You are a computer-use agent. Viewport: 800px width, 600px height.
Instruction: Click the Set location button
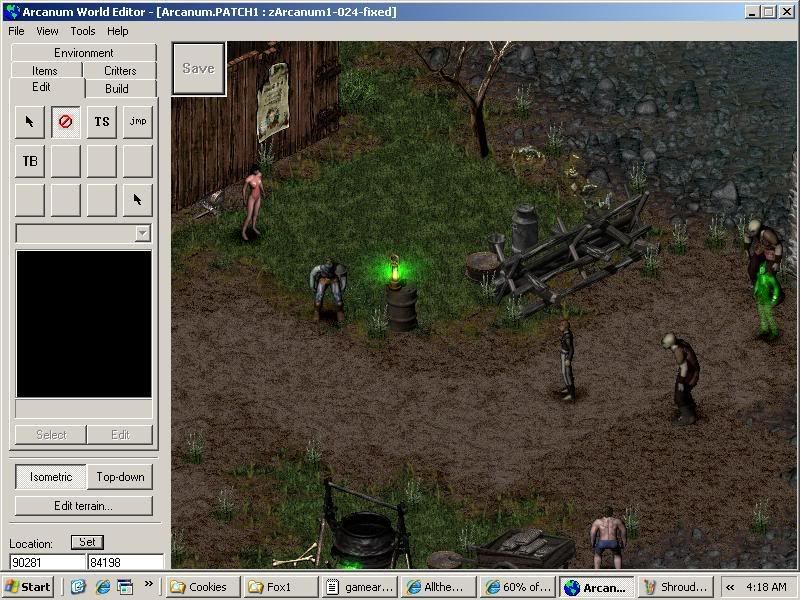click(x=87, y=542)
